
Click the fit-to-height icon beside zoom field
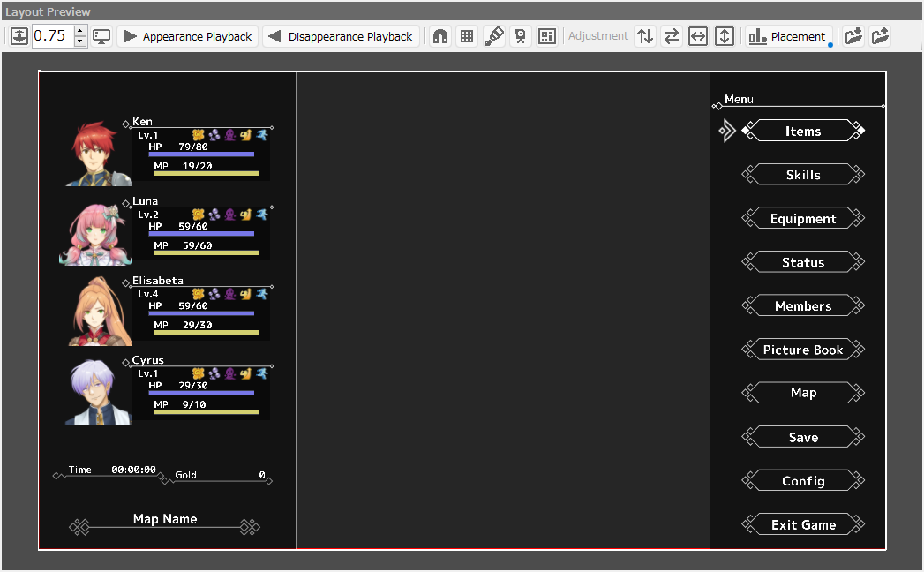tap(19, 36)
